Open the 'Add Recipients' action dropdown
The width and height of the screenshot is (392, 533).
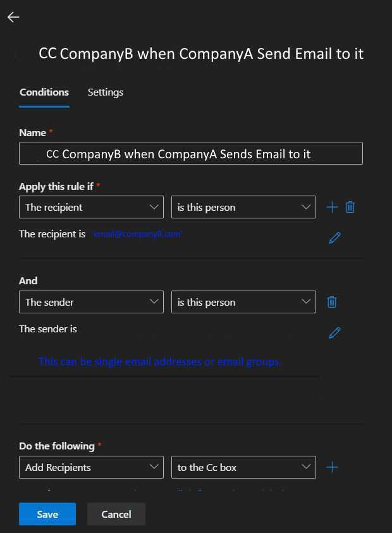tap(91, 467)
